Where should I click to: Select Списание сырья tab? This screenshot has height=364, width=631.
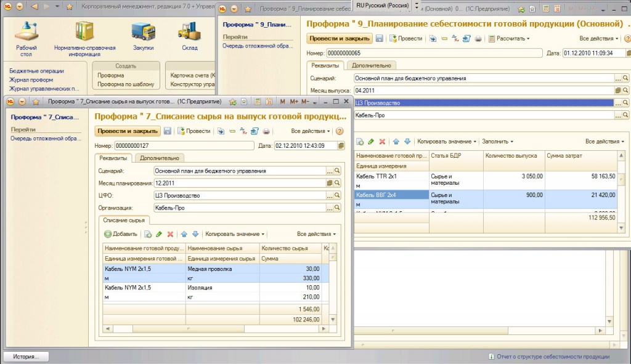click(x=124, y=220)
